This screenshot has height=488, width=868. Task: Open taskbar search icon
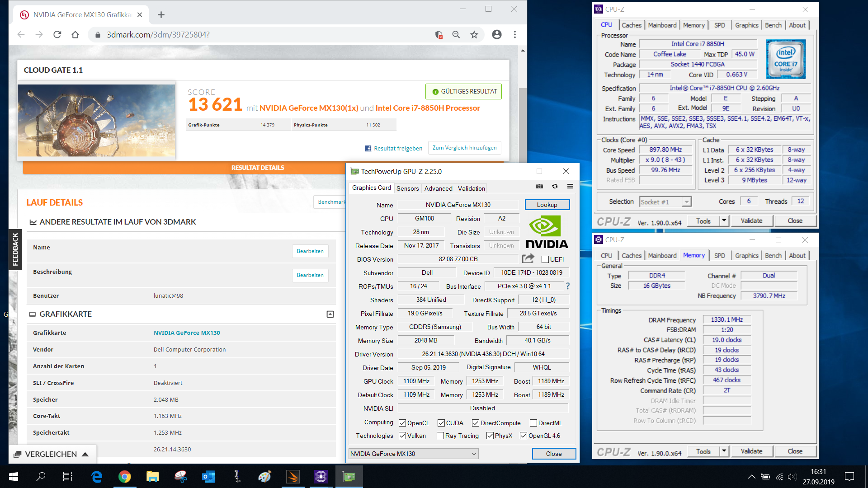point(41,477)
